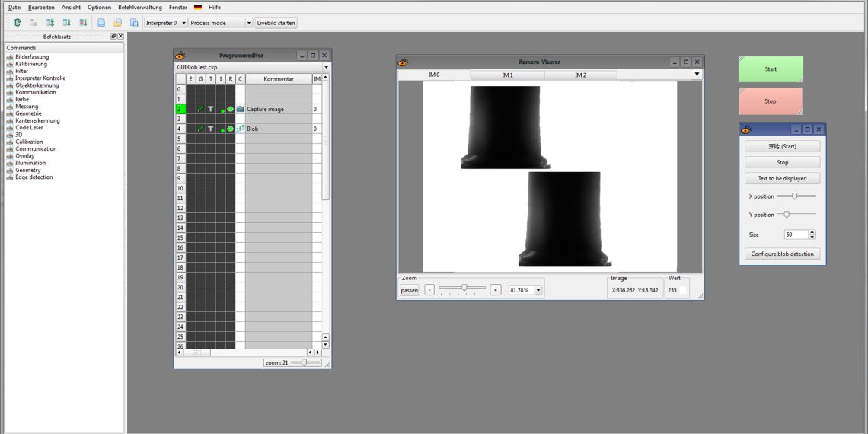Click the X position slider

tap(795, 196)
